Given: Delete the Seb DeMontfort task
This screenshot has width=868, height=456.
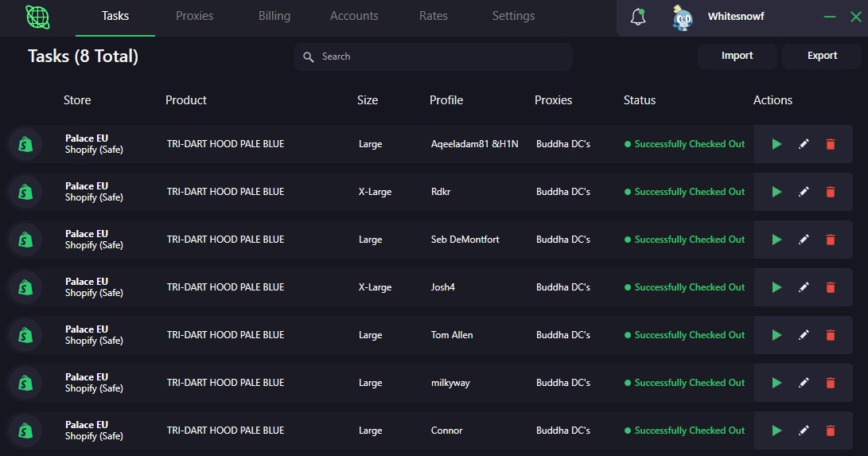Looking at the screenshot, I should point(831,240).
